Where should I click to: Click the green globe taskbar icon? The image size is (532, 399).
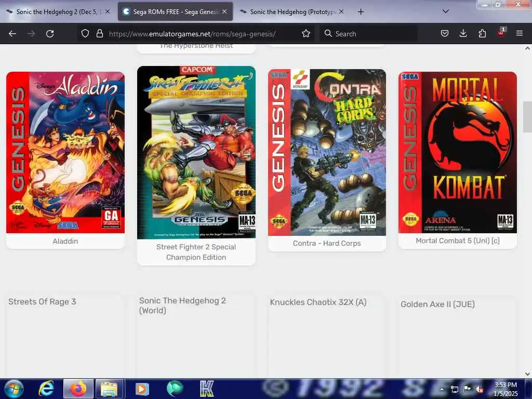(175, 389)
